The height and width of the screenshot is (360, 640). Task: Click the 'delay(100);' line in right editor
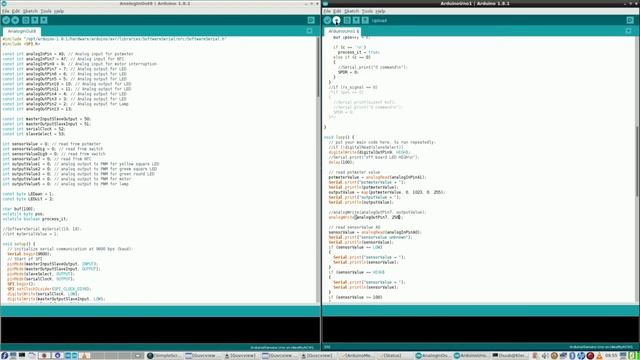click(341, 162)
